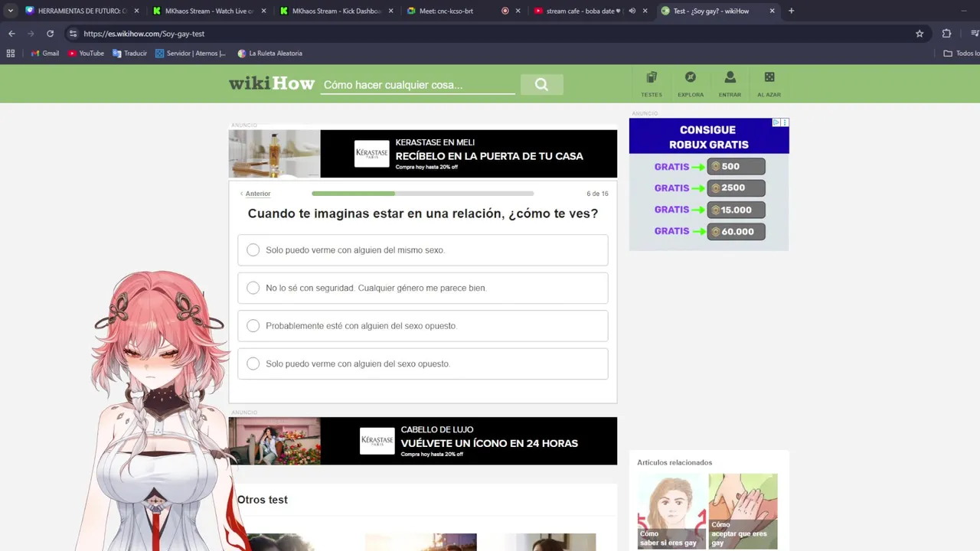
Task: Open the Explora compass icon
Action: click(x=691, y=83)
